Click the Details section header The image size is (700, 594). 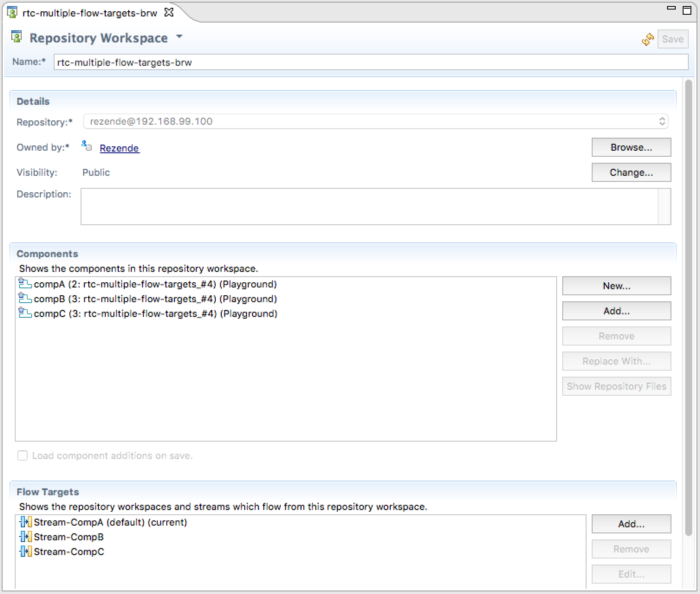[x=33, y=101]
